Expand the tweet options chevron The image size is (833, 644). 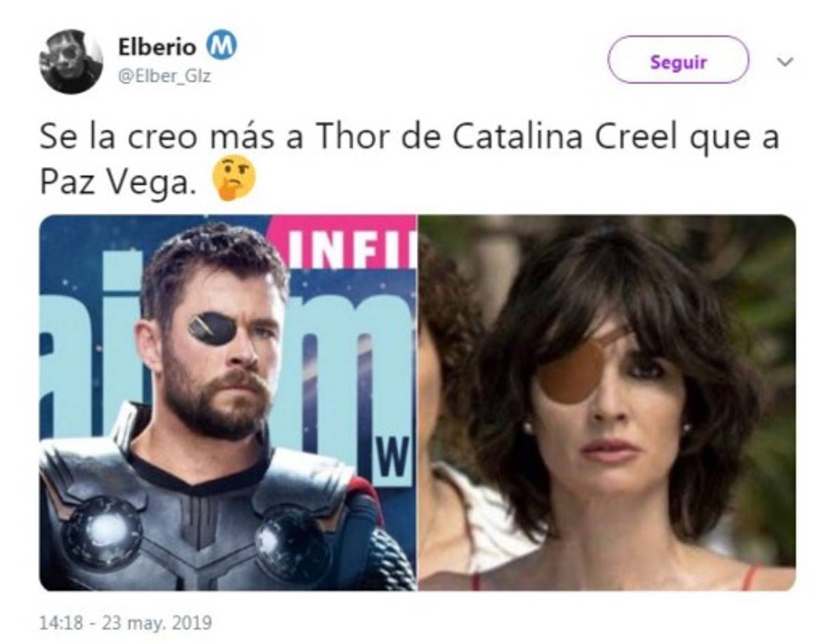pos(785,61)
